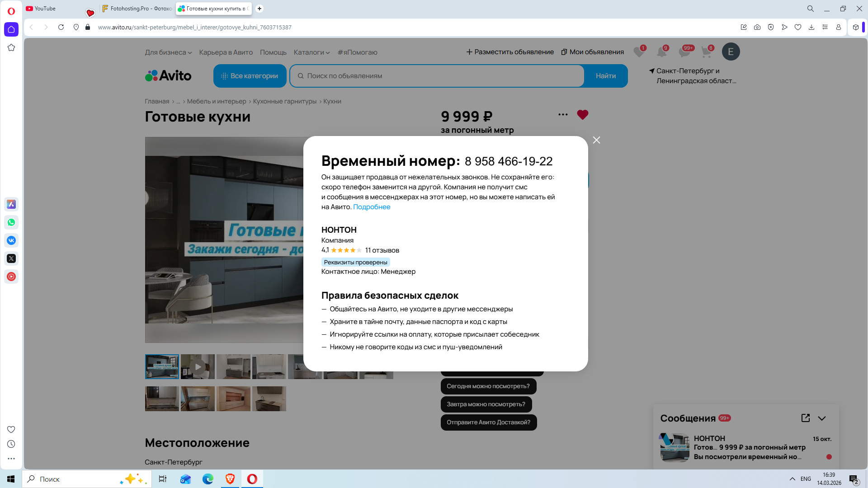This screenshot has width=868, height=488.
Task: Click the Opera snapshot camera icon
Action: 757,27
